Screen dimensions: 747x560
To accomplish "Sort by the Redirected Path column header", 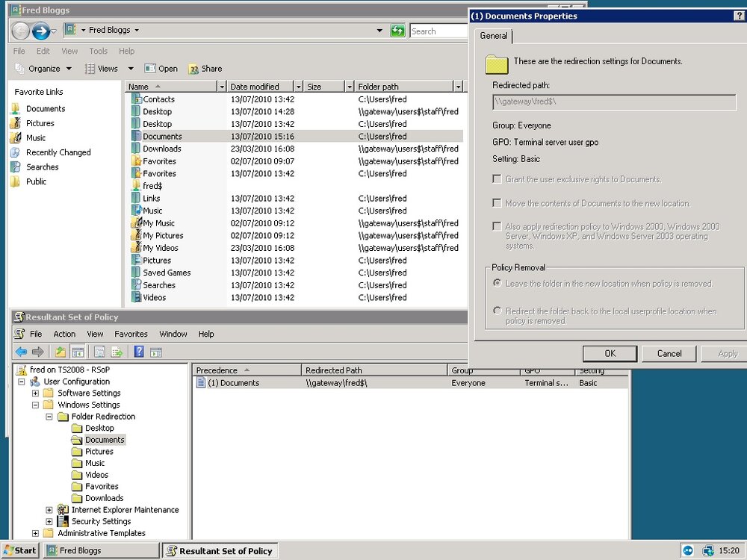I will pyautogui.click(x=374, y=370).
